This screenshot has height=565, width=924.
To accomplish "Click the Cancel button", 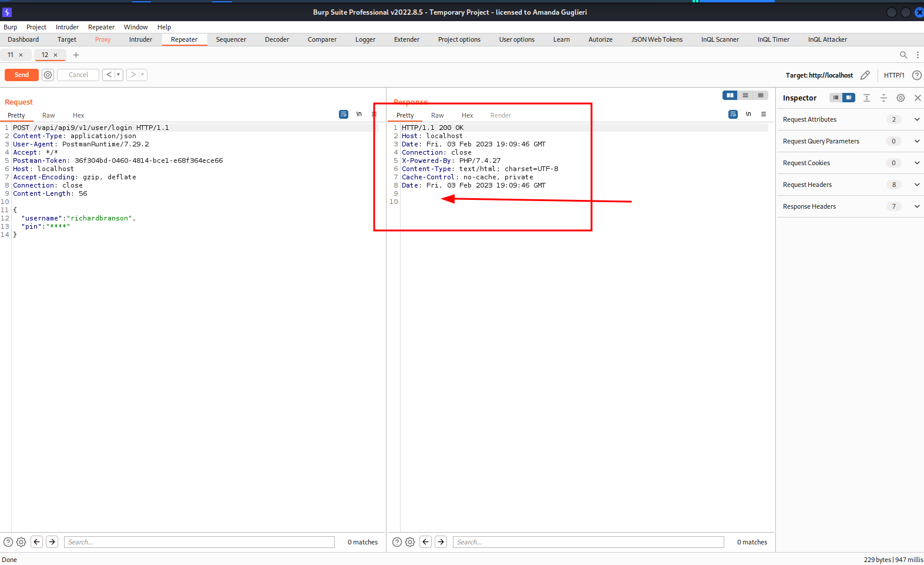I will 78,75.
